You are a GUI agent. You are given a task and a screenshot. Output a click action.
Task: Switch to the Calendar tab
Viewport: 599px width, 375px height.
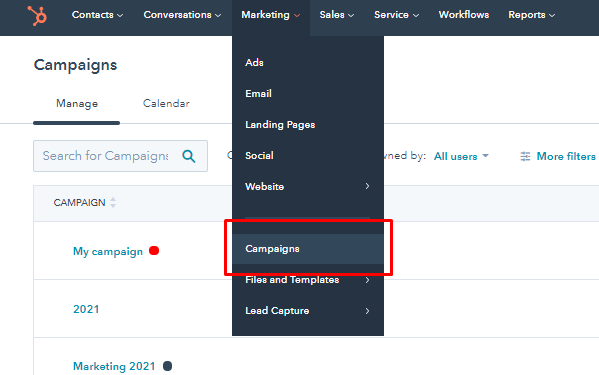pos(166,103)
